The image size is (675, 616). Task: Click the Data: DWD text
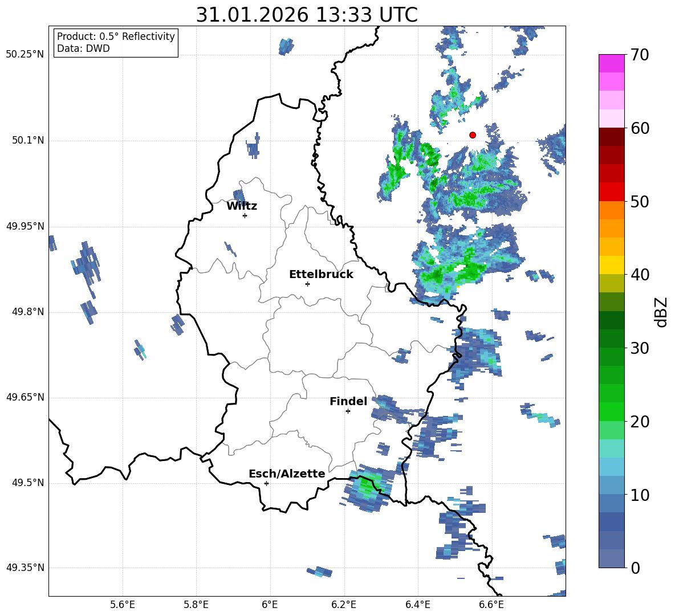(83, 48)
